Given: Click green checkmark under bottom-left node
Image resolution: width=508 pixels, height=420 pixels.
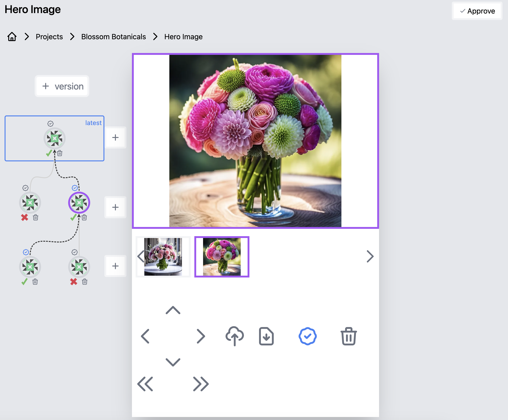Looking at the screenshot, I should tap(24, 282).
